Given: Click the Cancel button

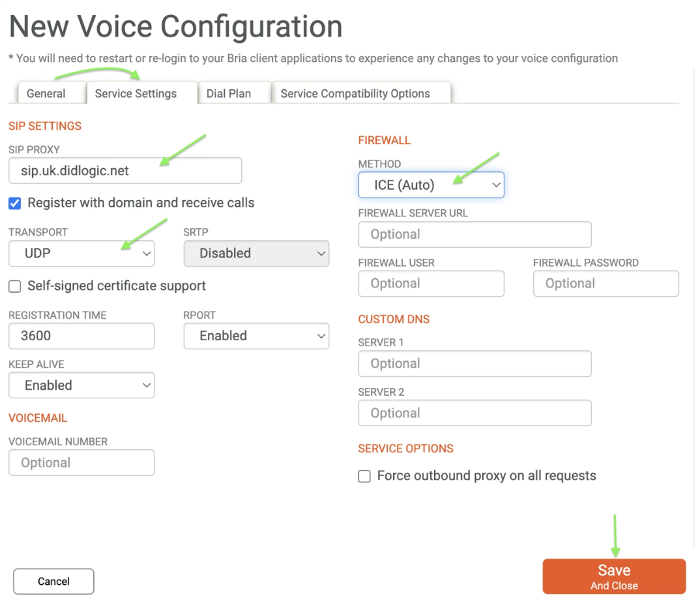Looking at the screenshot, I should tap(53, 582).
